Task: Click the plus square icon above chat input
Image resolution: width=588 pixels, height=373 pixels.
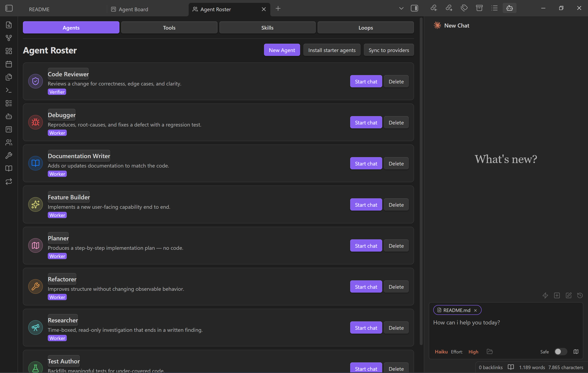Action: click(557, 296)
